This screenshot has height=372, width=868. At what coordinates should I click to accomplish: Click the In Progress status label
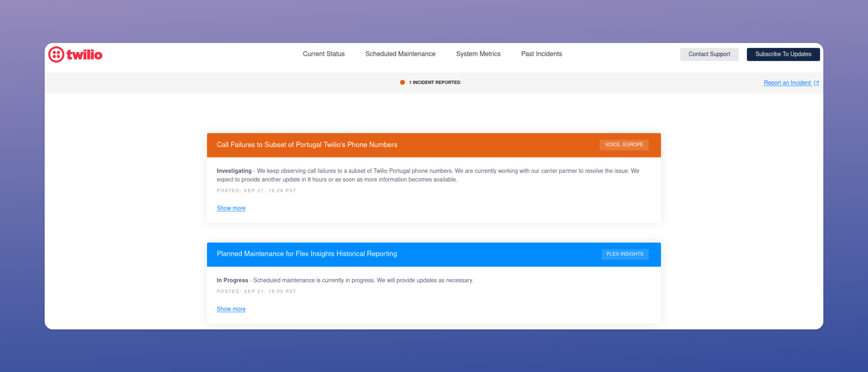pos(232,280)
